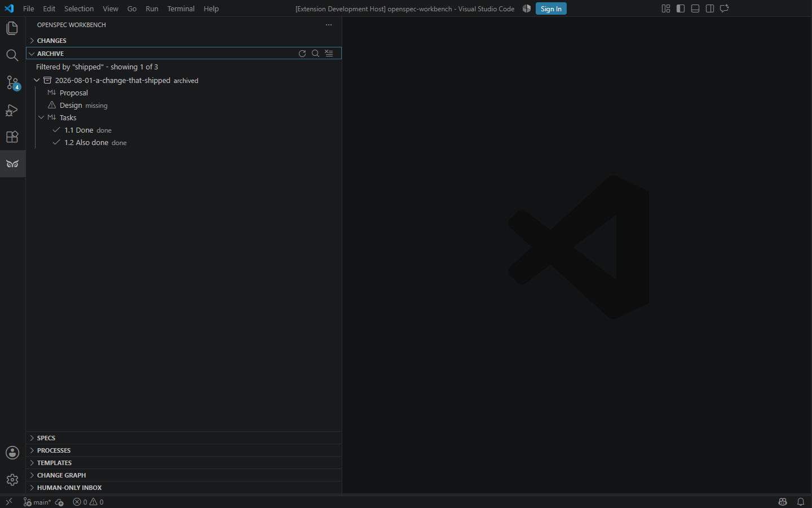Click the publish changes cloud icon
The image size is (812, 508).
[60, 502]
